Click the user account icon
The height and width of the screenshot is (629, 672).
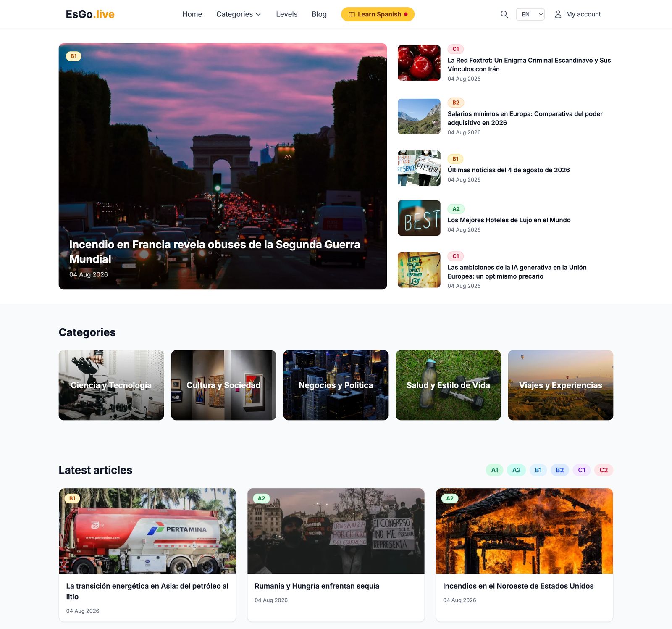pyautogui.click(x=558, y=14)
